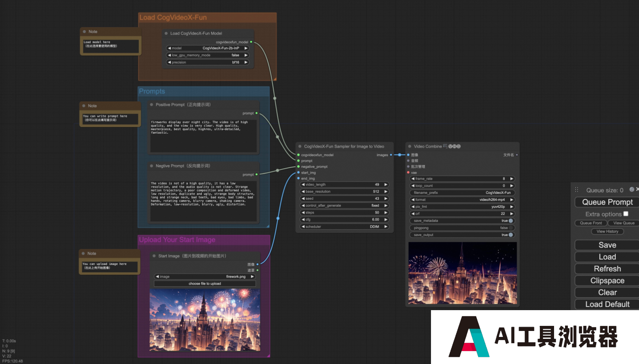Open control_after_generate dropdown set to fixed

click(x=344, y=206)
